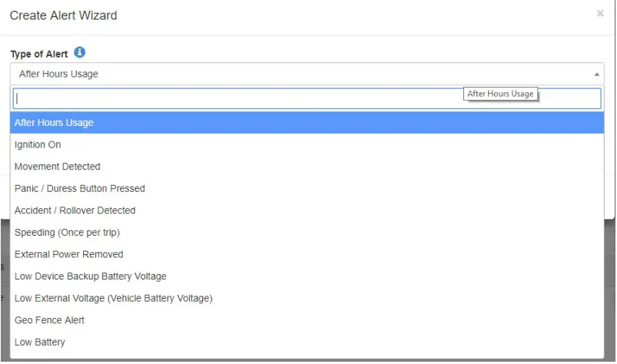617x364 pixels.
Task: Click the info icon beside Type of Alert
Action: (x=79, y=53)
